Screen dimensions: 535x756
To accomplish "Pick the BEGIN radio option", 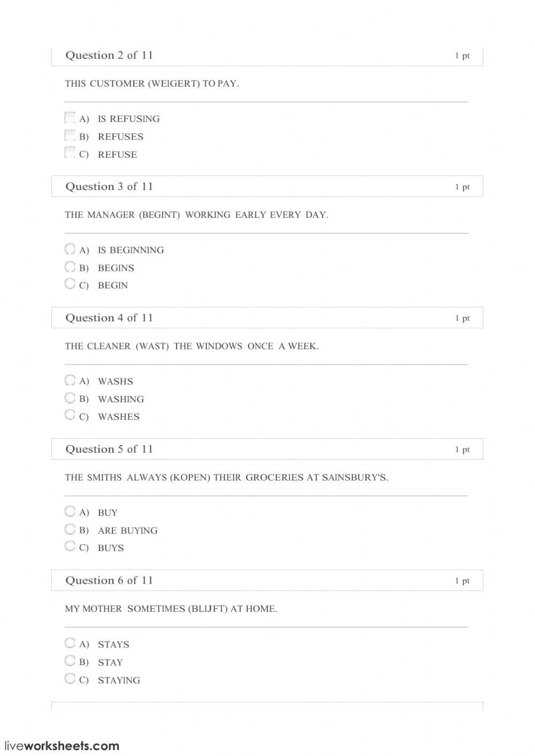I will click(70, 284).
